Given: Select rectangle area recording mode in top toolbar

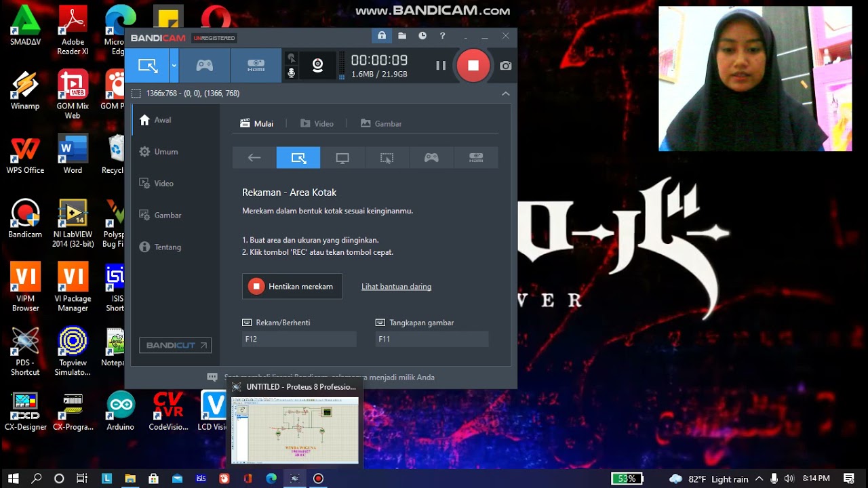Looking at the screenshot, I should pyautogui.click(x=147, y=66).
